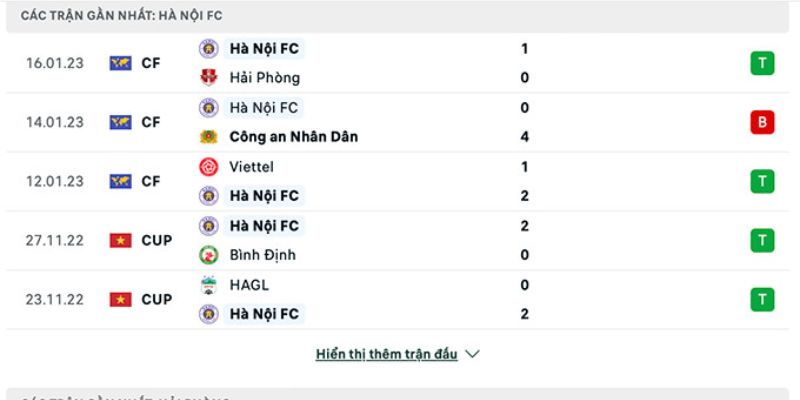Click the Viettel club logo
The width and height of the screenshot is (800, 400).
(209, 167)
